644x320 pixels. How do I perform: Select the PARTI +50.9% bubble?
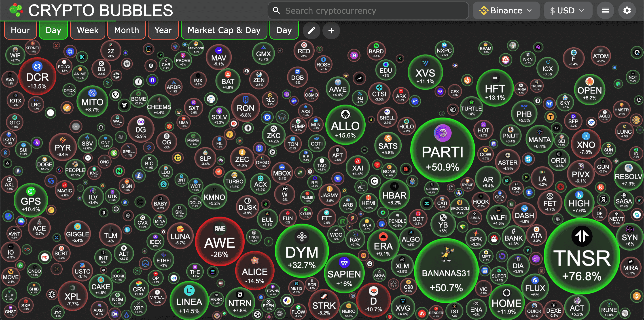click(x=442, y=150)
